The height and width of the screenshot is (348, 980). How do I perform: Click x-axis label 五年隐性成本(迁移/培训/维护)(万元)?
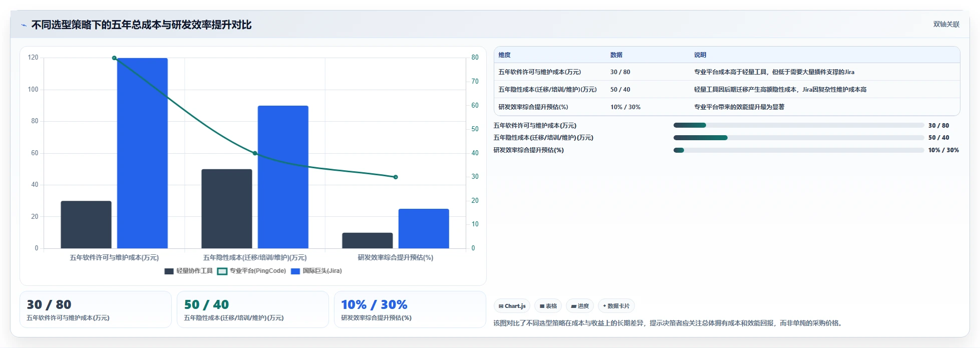coord(255,258)
